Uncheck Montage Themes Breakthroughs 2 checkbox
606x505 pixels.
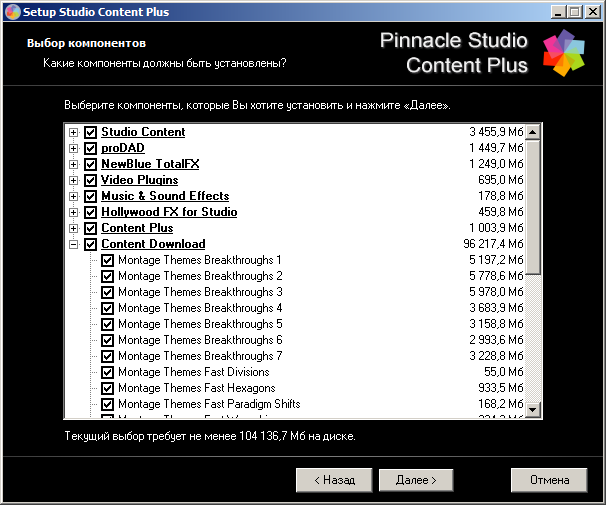tap(107, 277)
